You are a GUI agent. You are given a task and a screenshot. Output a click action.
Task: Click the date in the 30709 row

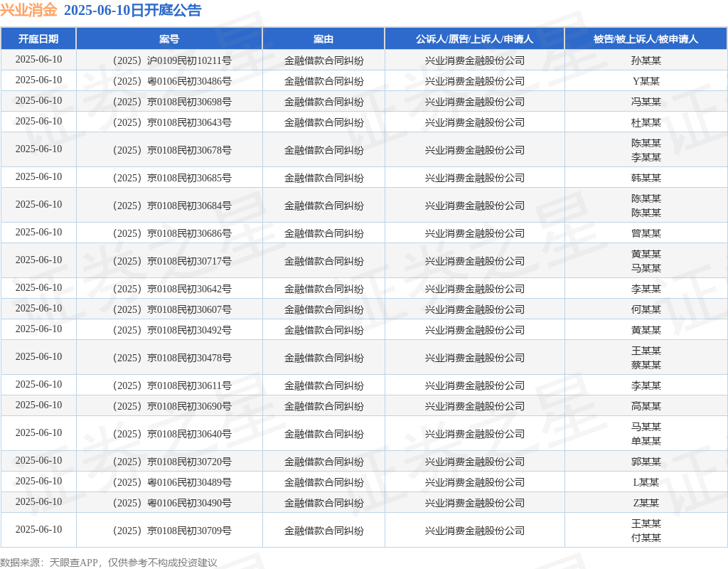38,529
